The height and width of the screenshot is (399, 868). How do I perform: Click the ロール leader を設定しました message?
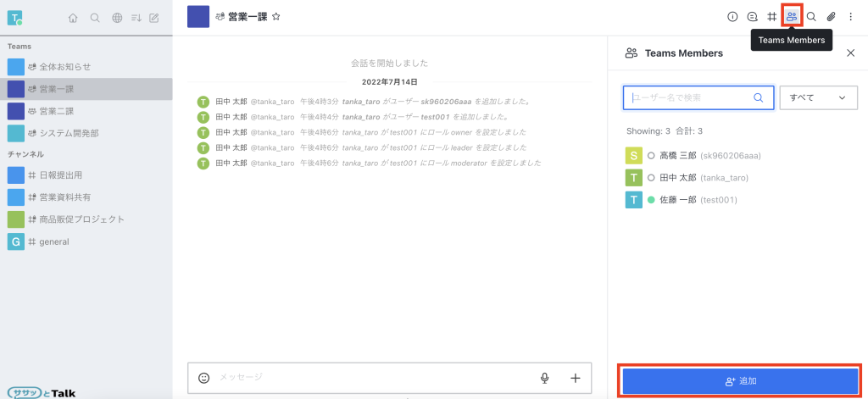click(x=435, y=147)
